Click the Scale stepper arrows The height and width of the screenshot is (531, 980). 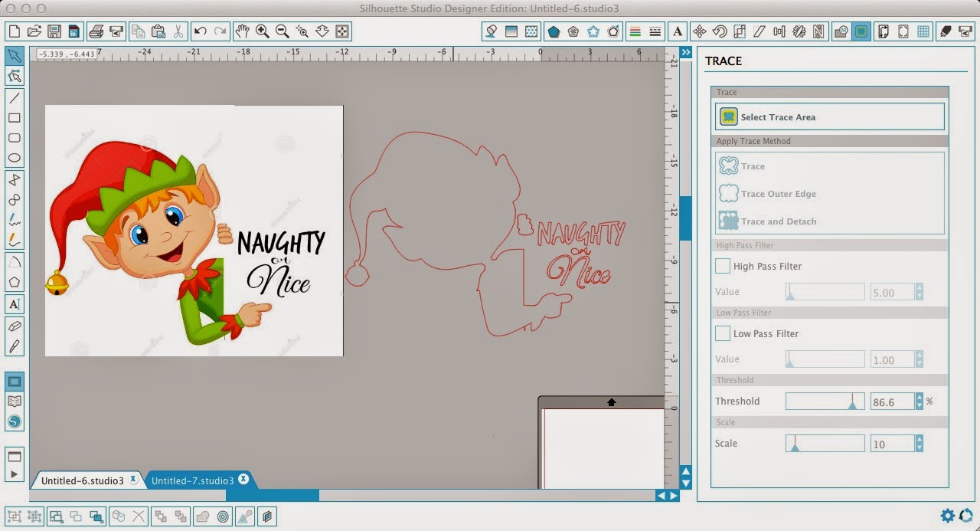pyautogui.click(x=920, y=443)
